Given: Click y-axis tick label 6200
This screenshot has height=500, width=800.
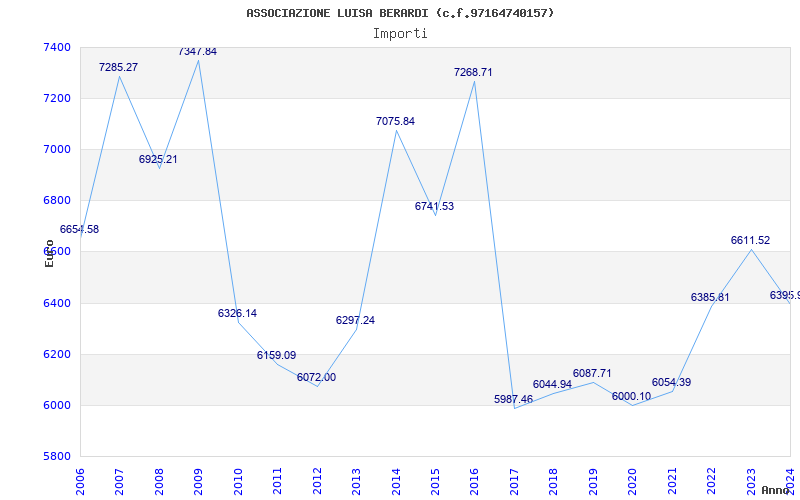Looking at the screenshot, I should click(57, 355).
